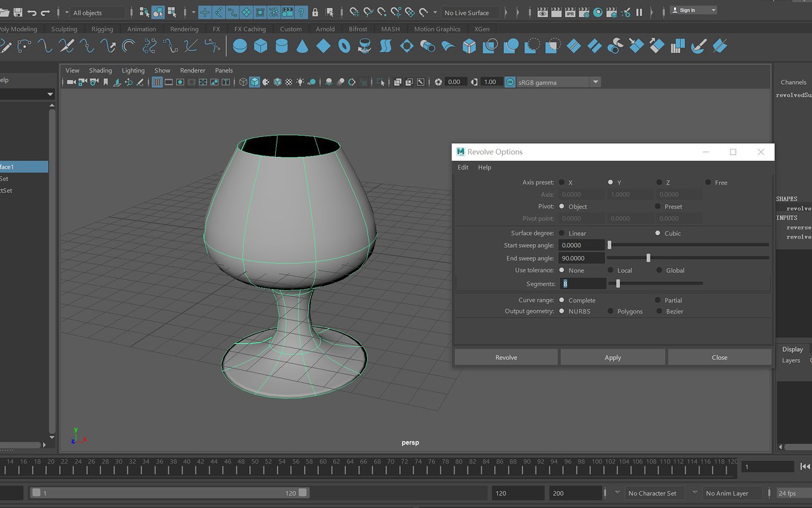
Task: Click the Revolve shelf icon
Action: [365, 46]
